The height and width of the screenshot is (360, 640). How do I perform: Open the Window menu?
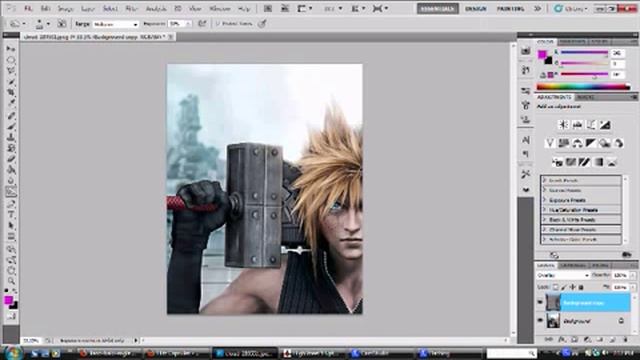point(220,9)
